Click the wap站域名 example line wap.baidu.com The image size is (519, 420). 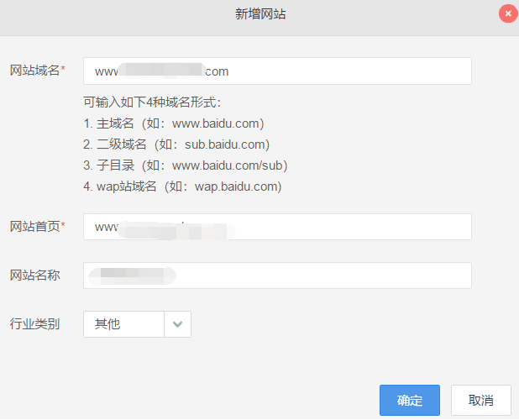click(x=182, y=186)
